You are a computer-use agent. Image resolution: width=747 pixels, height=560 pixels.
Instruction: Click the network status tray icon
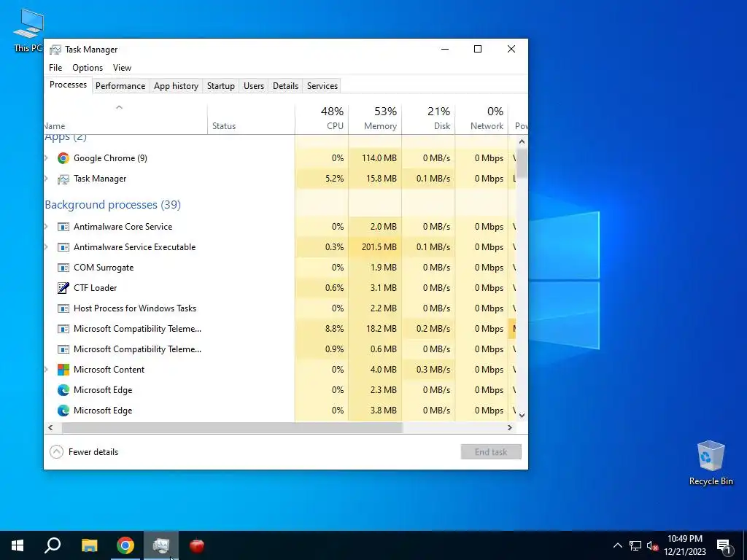click(635, 545)
